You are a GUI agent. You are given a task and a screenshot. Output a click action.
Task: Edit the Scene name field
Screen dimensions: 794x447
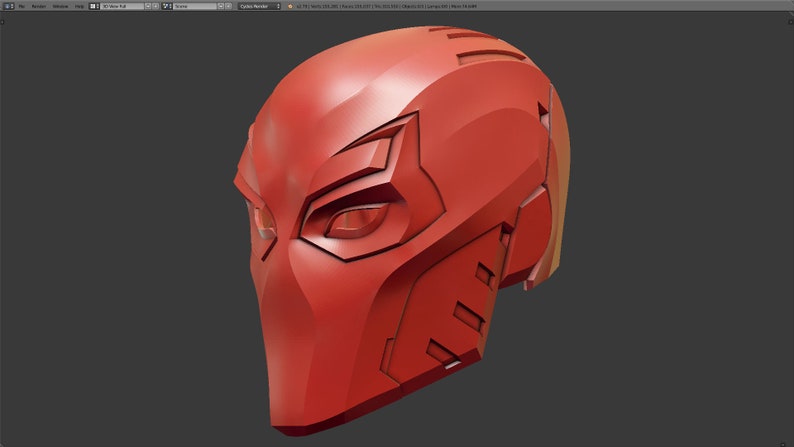195,6
